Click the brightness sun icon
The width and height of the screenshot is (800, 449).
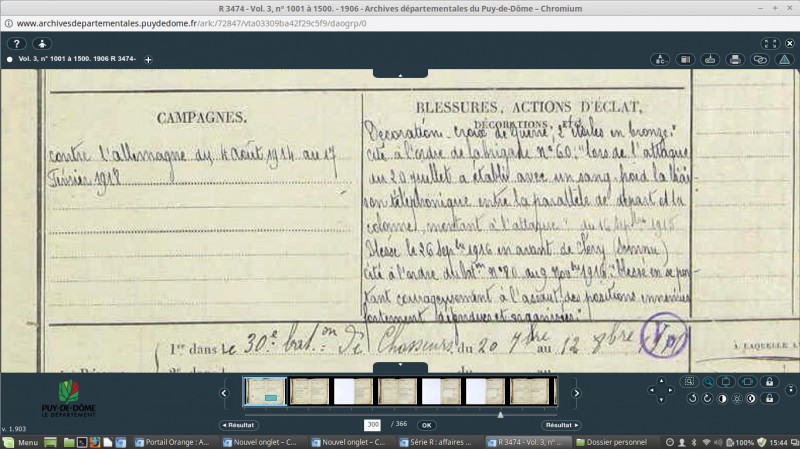736,399
